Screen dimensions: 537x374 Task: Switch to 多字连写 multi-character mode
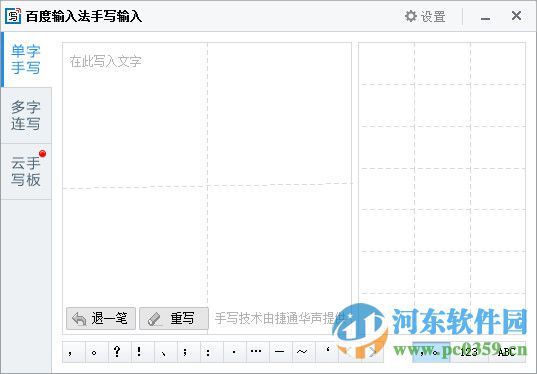click(x=26, y=115)
